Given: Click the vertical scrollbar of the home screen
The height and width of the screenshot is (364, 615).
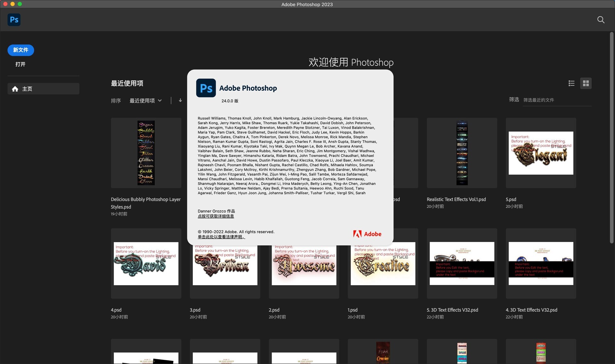Looking at the screenshot, I should pyautogui.click(x=611, y=138).
